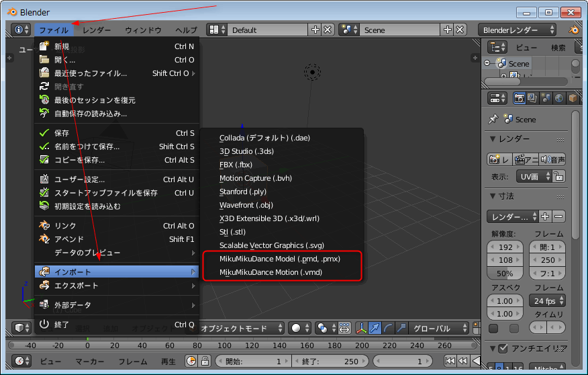
Task: Click the outliner horizontal scrollbar
Action: click(503, 81)
